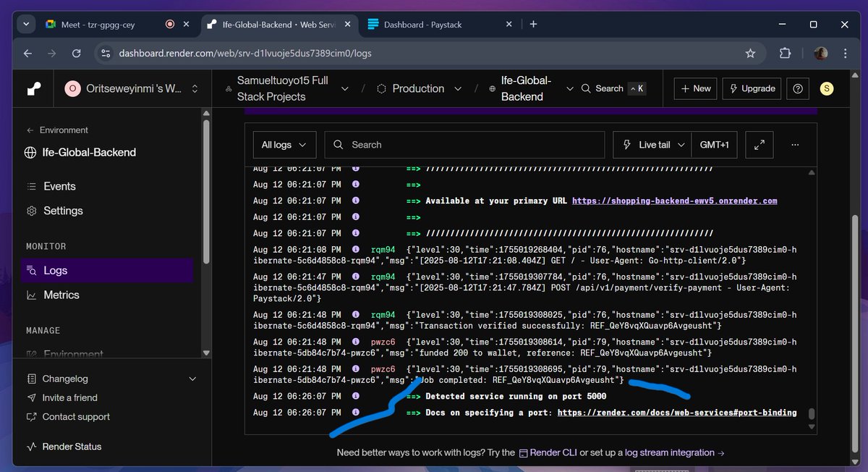This screenshot has height=472, width=868.
Task: Open the shopping-backend primary URL link
Action: [x=674, y=201]
